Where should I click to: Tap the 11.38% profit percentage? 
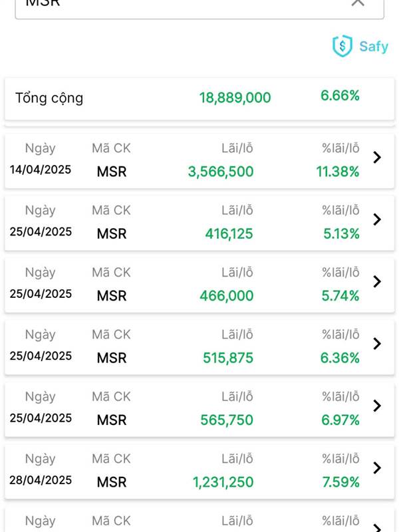tap(338, 172)
